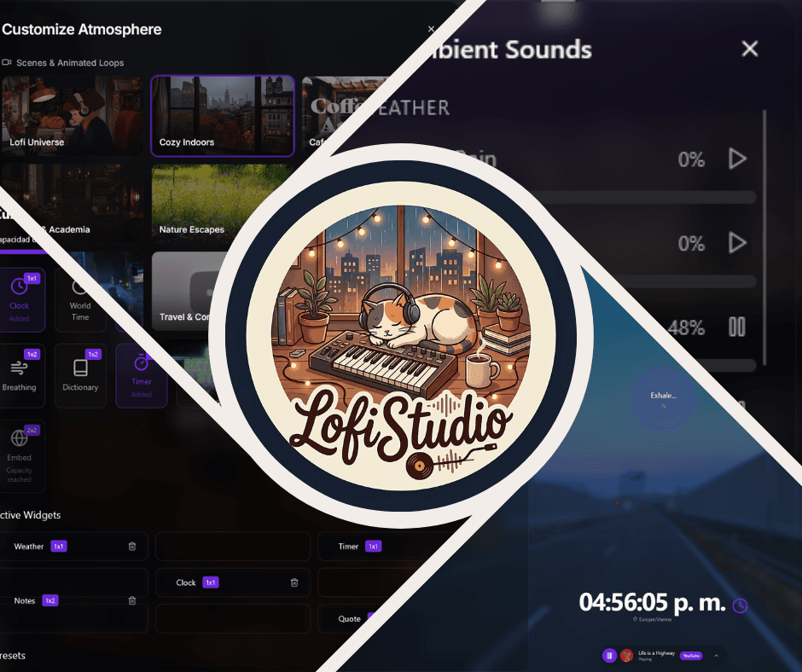
Task: Select the Cozy Indoors scene
Action: 222,116
